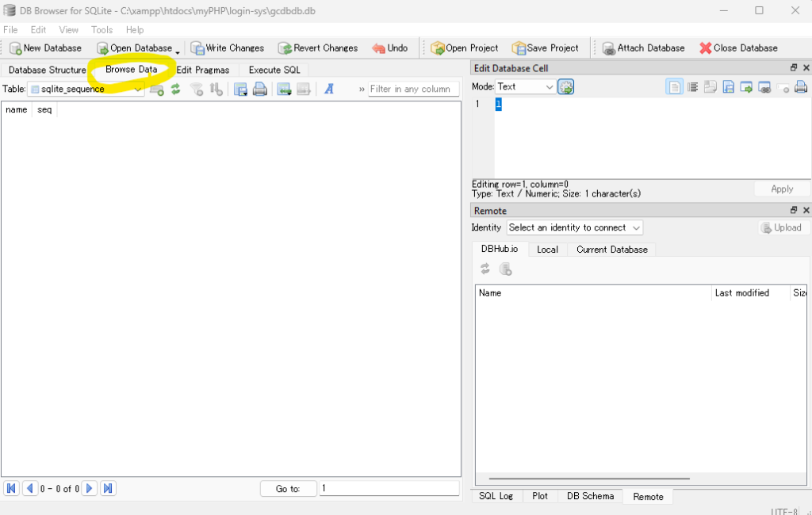Open the Identity dropdown in Remote panel
Image resolution: width=812 pixels, height=515 pixels.
575,227
